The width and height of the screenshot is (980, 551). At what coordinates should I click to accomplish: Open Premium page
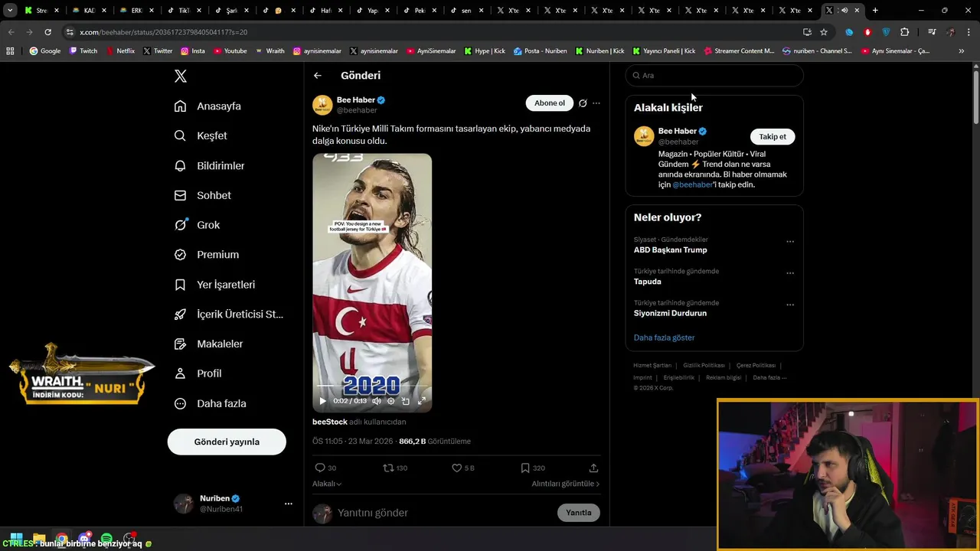(x=206, y=254)
